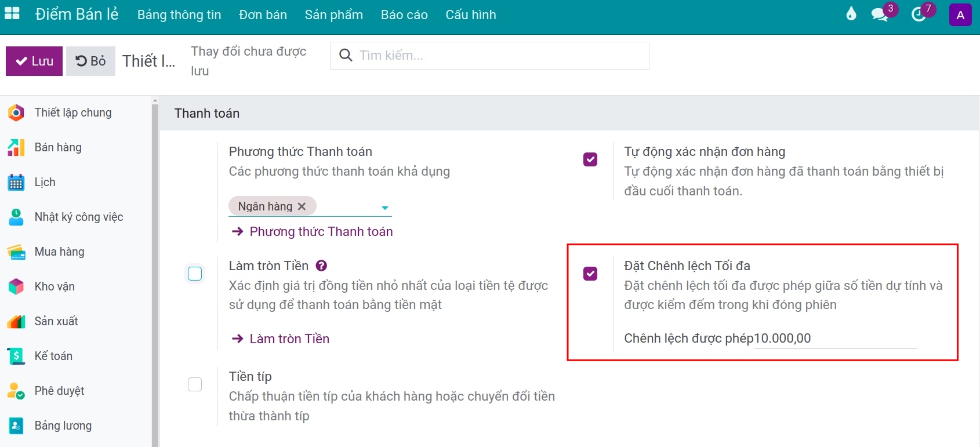Click the Bỏ discard button
This screenshot has width=980, height=447.
click(x=90, y=61)
